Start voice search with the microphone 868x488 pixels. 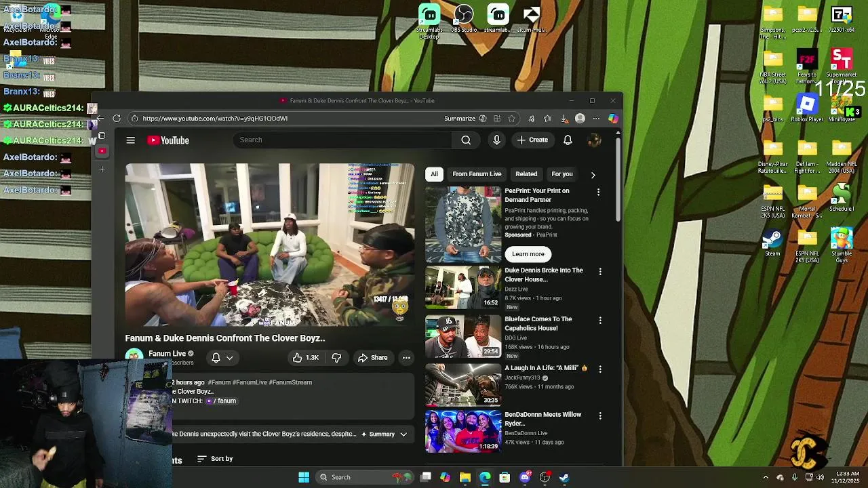(x=496, y=140)
